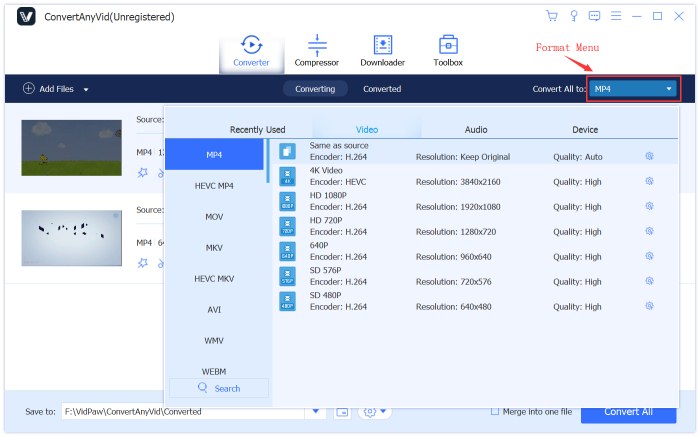
Task: Select the first video thumbnail
Action: tap(71, 148)
